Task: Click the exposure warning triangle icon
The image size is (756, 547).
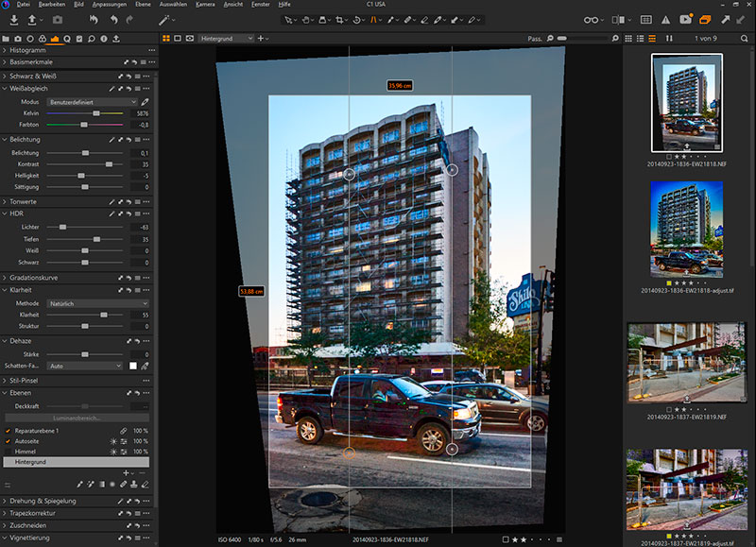Action: point(666,20)
